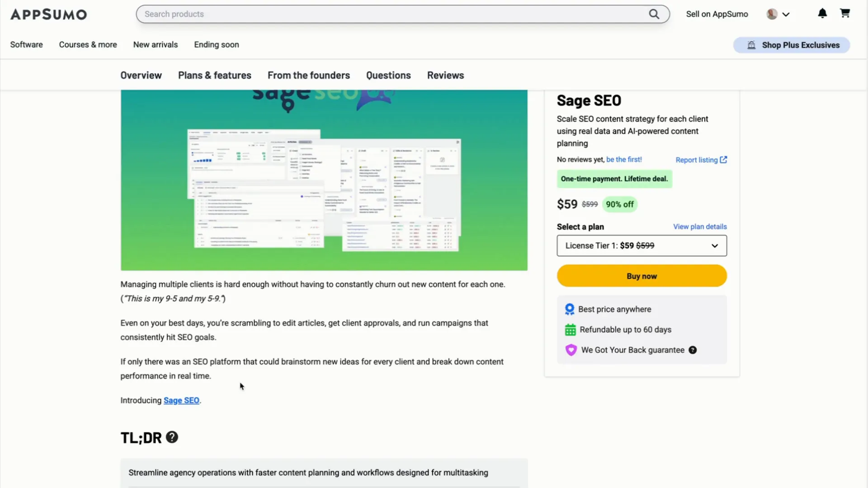The width and height of the screenshot is (868, 488).
Task: Click the Best price anywhere badge icon
Action: click(x=570, y=309)
